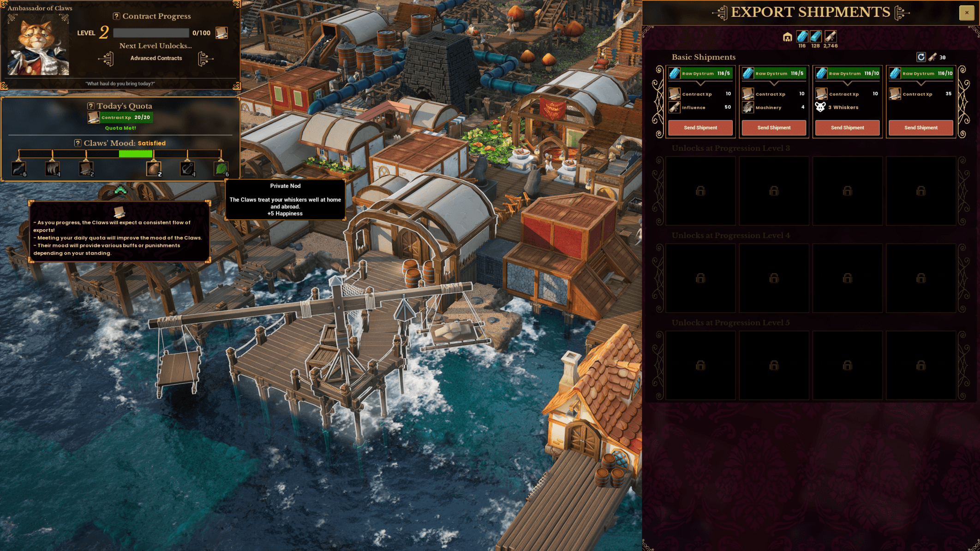Select Basic Shipments tab
The height and width of the screenshot is (551, 980).
tap(703, 56)
